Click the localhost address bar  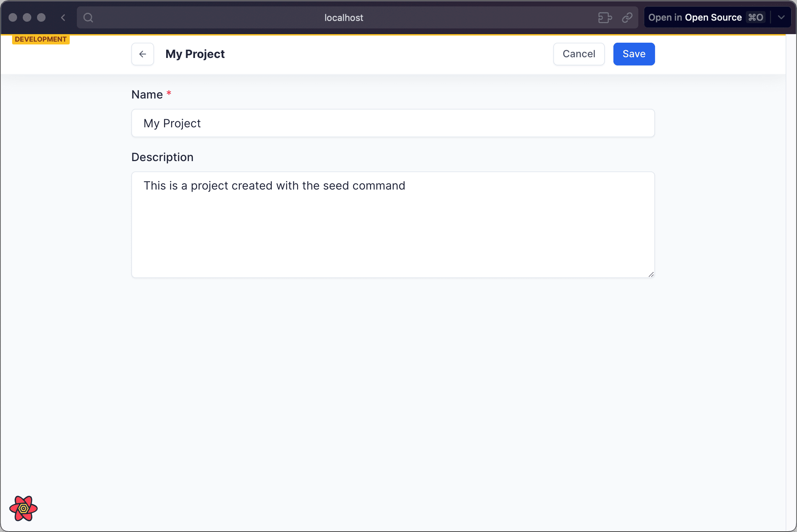click(344, 17)
